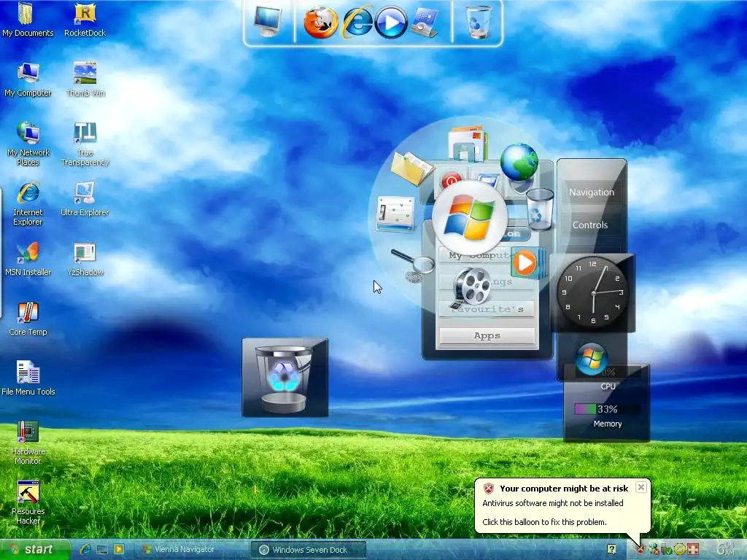Click the yellow round tray icon

pyautogui.click(x=679, y=550)
